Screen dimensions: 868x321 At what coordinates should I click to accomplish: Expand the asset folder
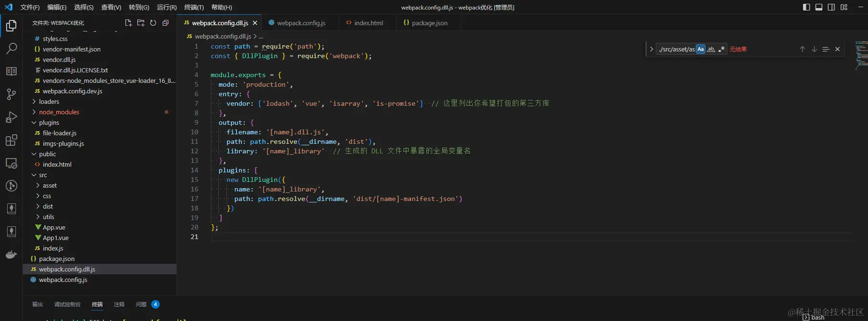click(x=100, y=185)
